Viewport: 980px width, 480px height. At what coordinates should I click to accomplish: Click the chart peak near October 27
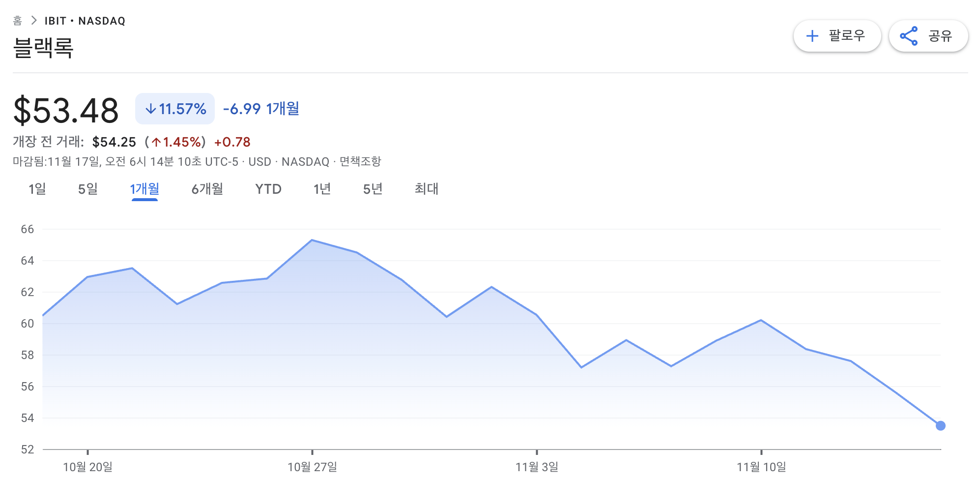pos(311,239)
